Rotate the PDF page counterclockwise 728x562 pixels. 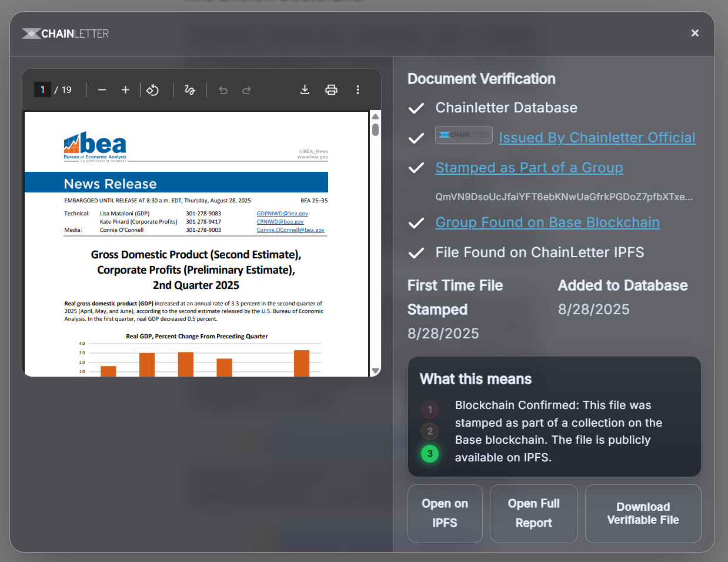(x=153, y=90)
